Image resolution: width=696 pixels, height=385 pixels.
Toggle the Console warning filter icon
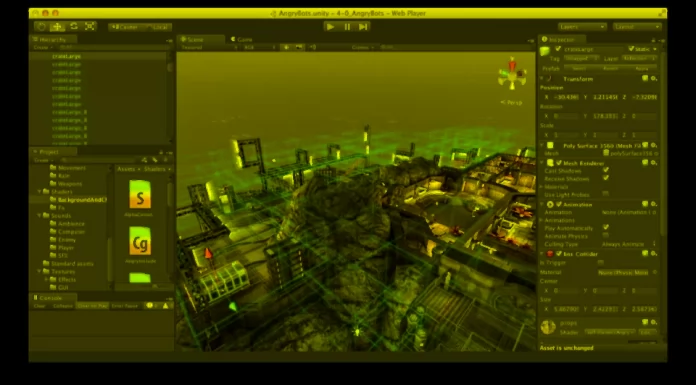pos(166,306)
